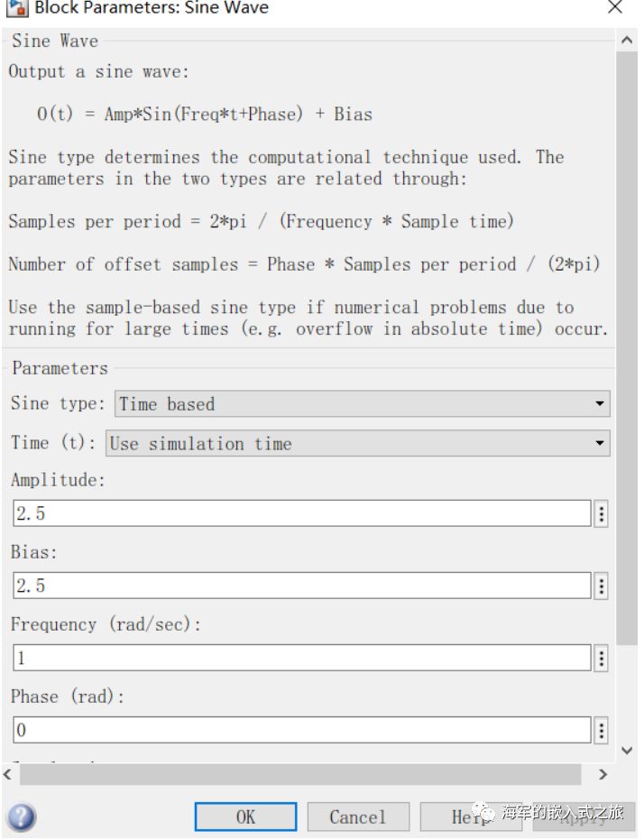
Task: Click the horizontal scrollbar left arrow
Action: tap(10, 774)
